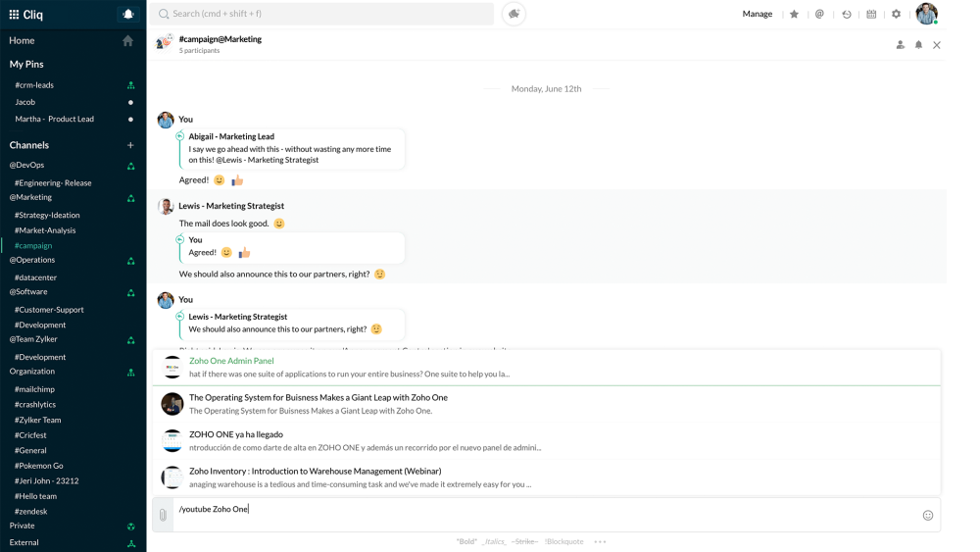Mute channel using the chat bell icon

click(918, 45)
